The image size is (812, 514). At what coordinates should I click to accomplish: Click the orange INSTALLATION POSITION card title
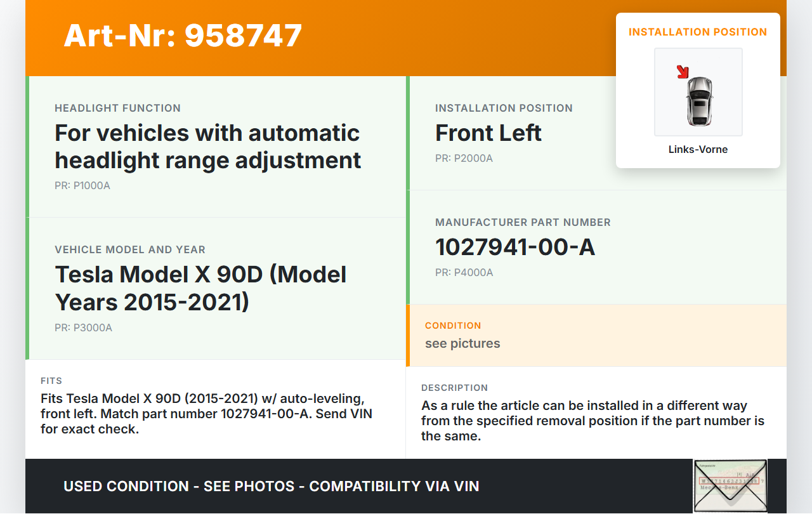[698, 32]
